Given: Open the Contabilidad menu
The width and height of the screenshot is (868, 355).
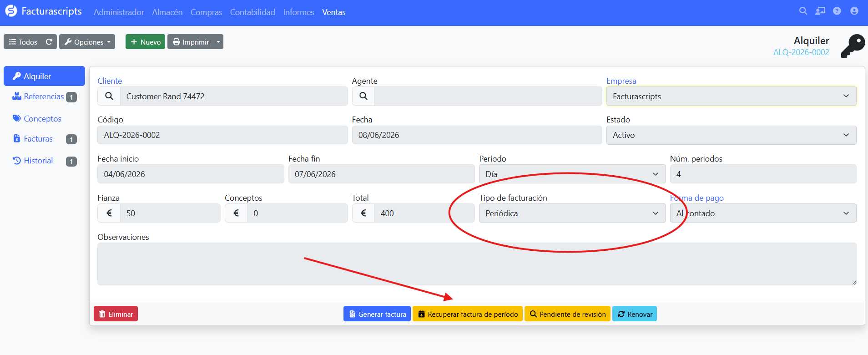Looking at the screenshot, I should 252,12.
